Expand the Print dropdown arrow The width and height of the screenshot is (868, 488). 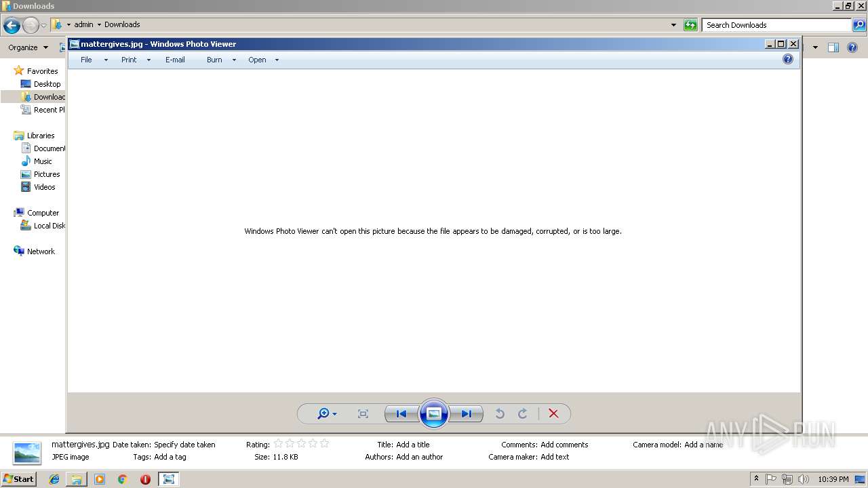click(x=149, y=60)
